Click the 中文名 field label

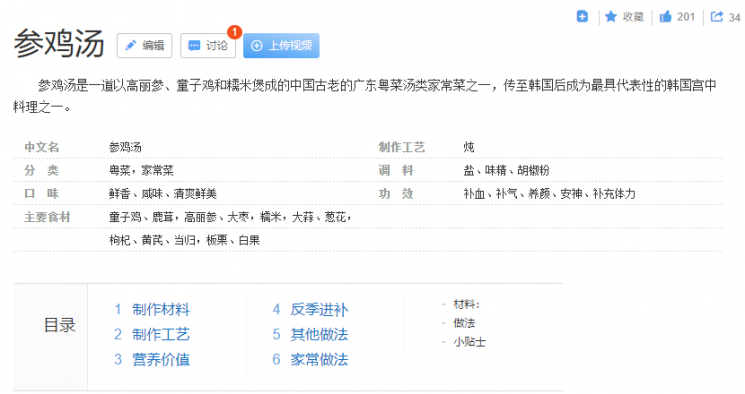click(x=42, y=147)
